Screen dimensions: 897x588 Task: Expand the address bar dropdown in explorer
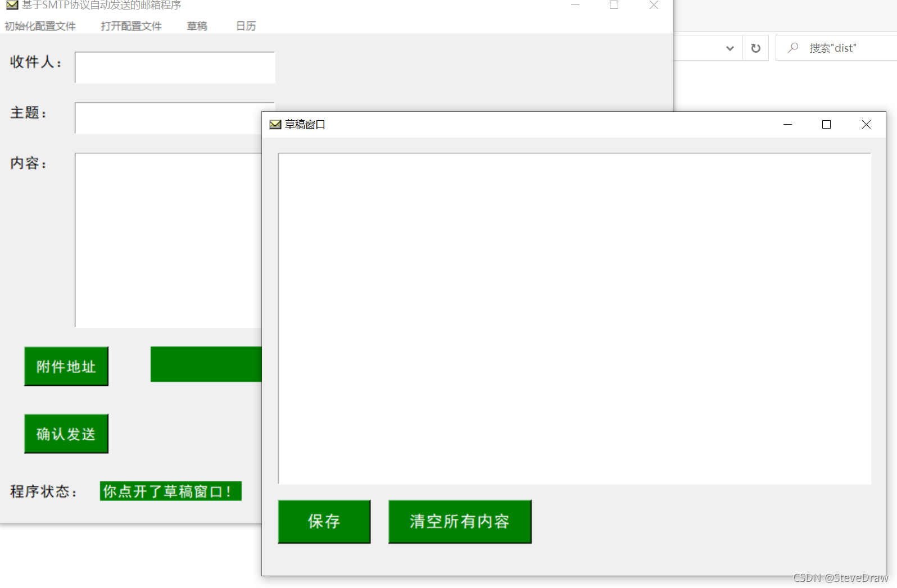[730, 48]
